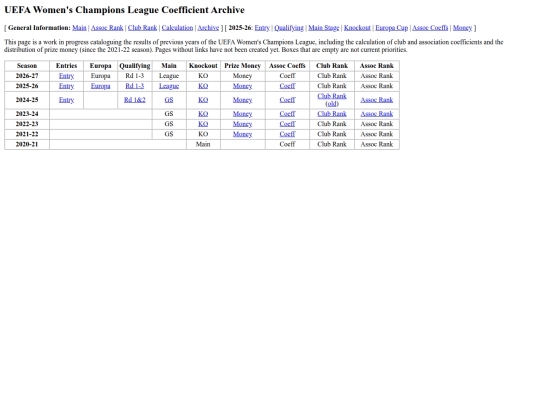This screenshot has width=540, height=405.
Task: Select the Assoc Coeffs column header
Action: point(287,66)
